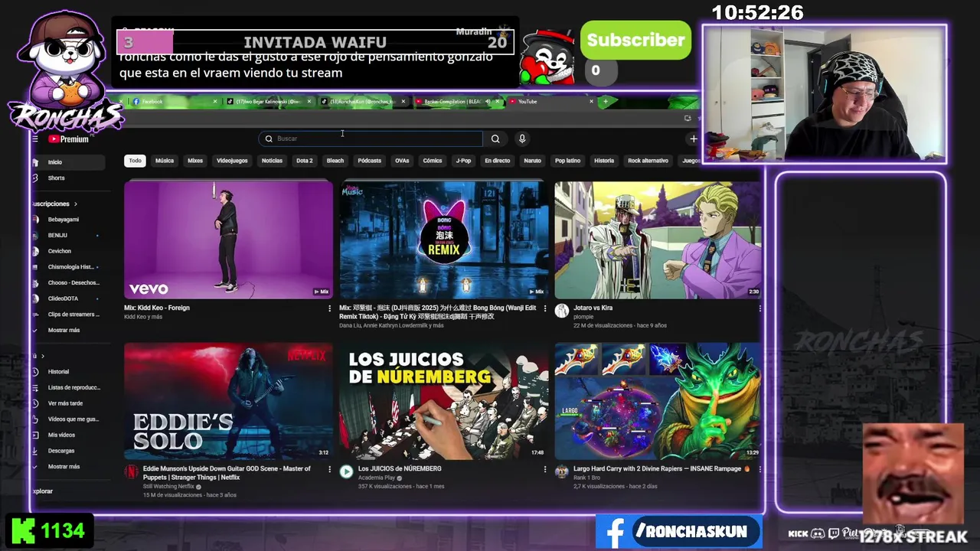Open Videos que me gustan sidebar item

pos(67,419)
